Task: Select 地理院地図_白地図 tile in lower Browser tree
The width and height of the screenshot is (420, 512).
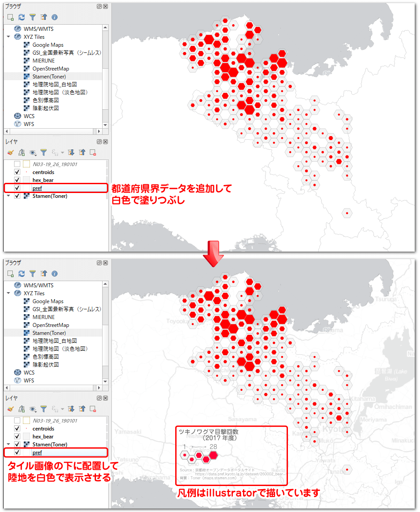Action: 55,341
